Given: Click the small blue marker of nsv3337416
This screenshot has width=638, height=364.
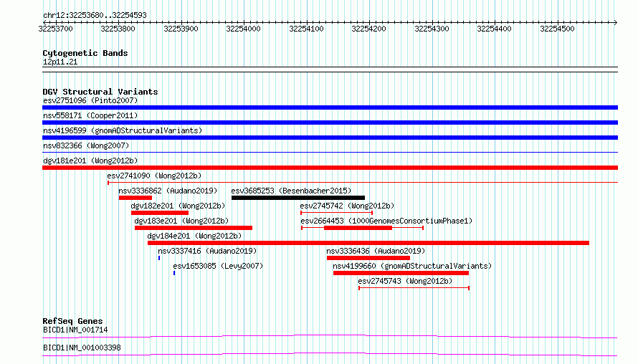Looking at the screenshot, I should 159,258.
